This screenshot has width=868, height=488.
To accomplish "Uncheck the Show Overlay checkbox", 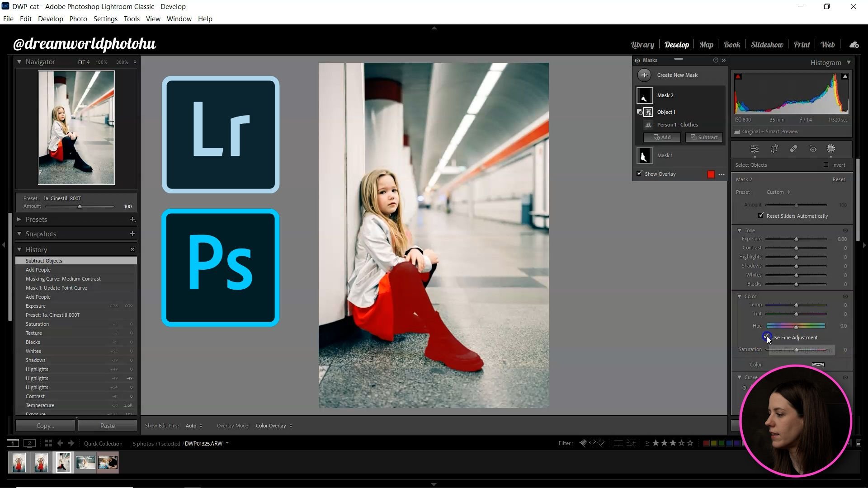I will (639, 174).
